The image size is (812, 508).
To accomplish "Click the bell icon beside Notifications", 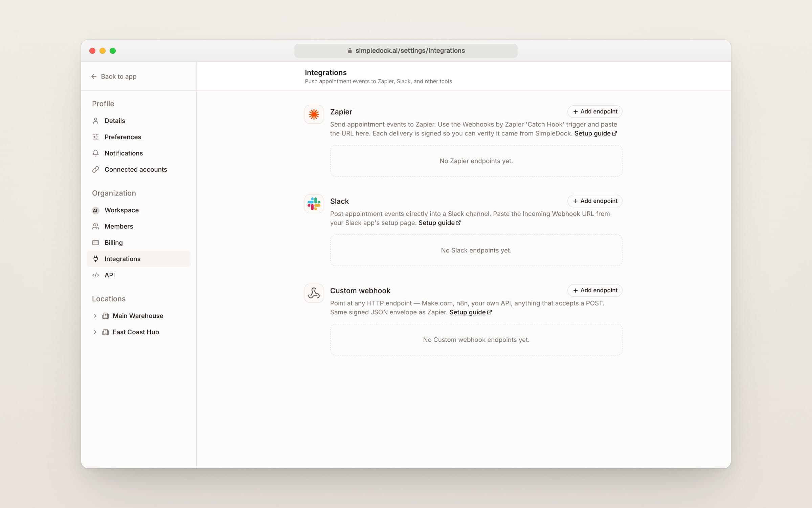I will [96, 153].
